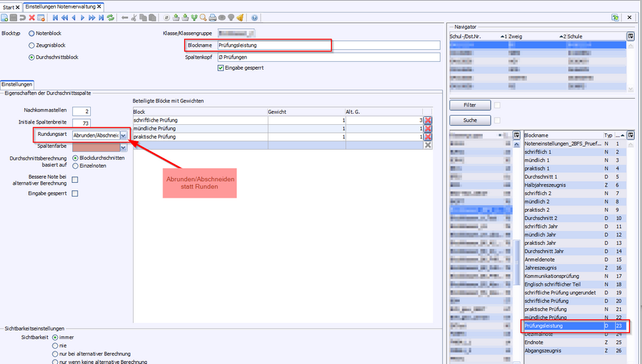Open help via blue question mark icon
The width and height of the screenshot is (642, 364).
[x=255, y=18]
